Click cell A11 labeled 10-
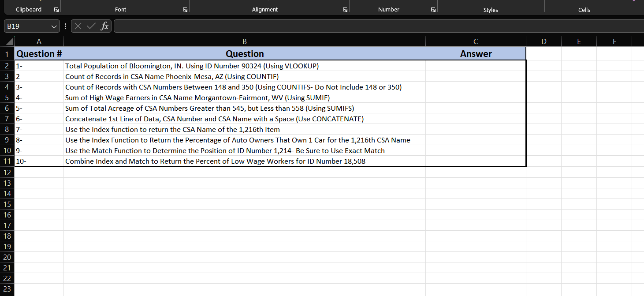644x296 pixels. [x=39, y=161]
